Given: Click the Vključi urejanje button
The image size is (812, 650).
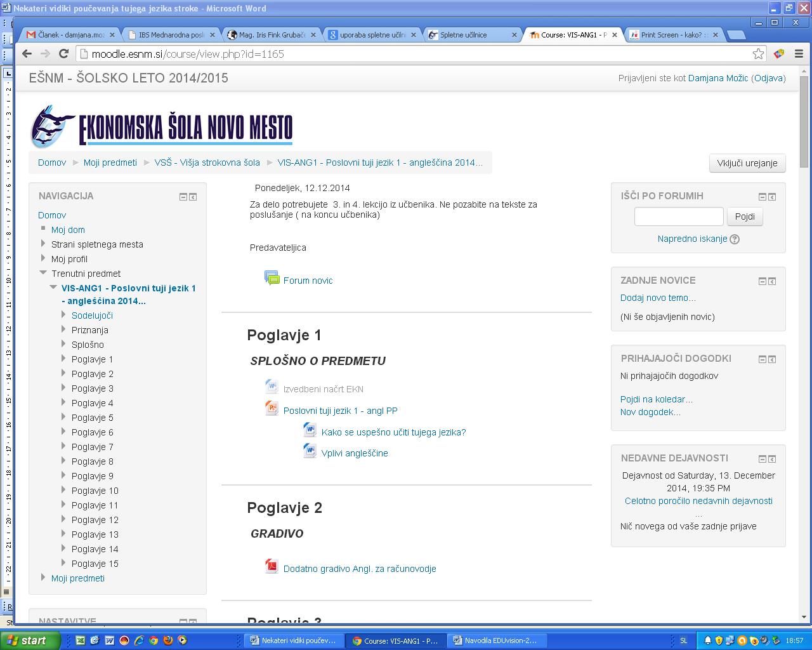Looking at the screenshot, I should coord(747,163).
